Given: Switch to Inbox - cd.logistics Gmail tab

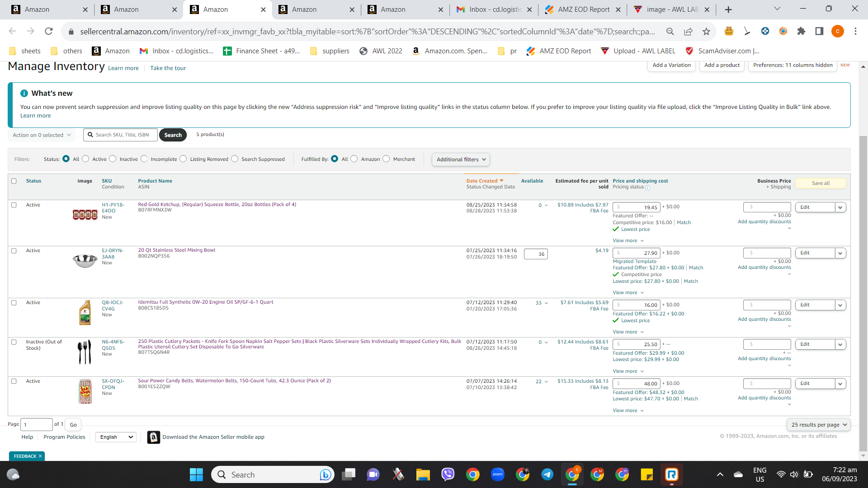Looking at the screenshot, I should [x=494, y=9].
